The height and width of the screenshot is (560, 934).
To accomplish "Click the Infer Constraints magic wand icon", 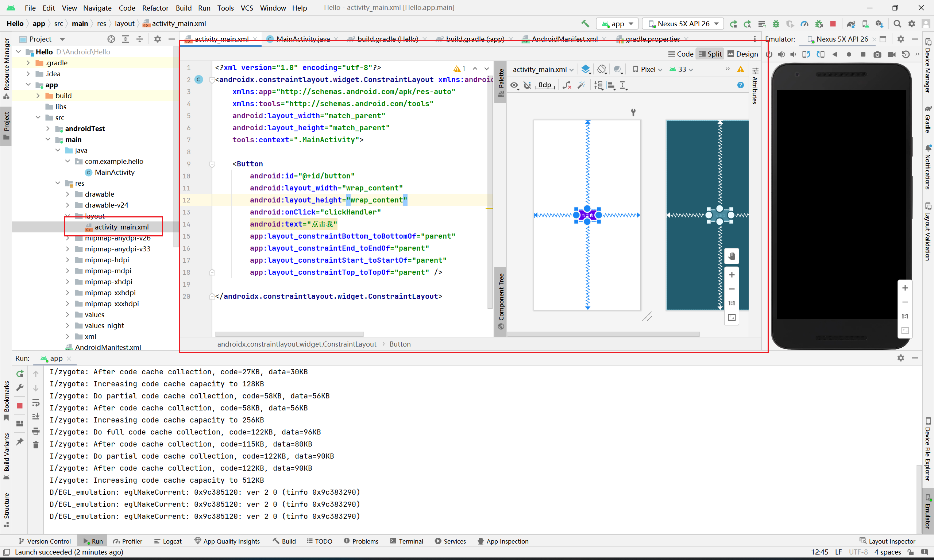I will (581, 85).
